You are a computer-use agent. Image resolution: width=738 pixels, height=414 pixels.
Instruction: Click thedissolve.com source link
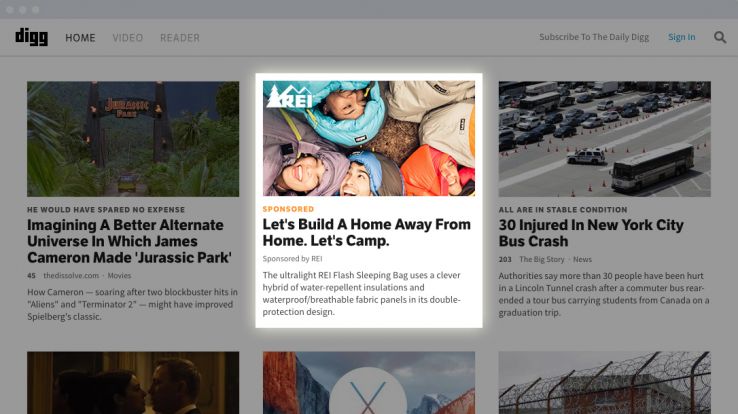coord(71,276)
